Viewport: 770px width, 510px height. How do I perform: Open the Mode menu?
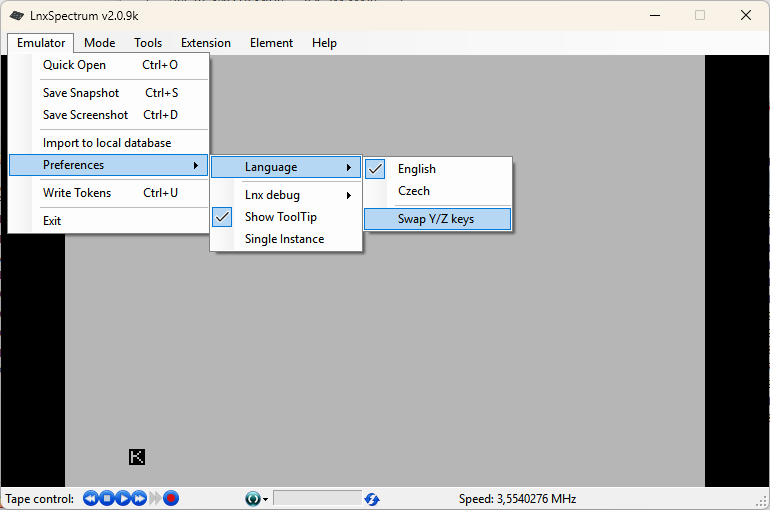point(100,43)
